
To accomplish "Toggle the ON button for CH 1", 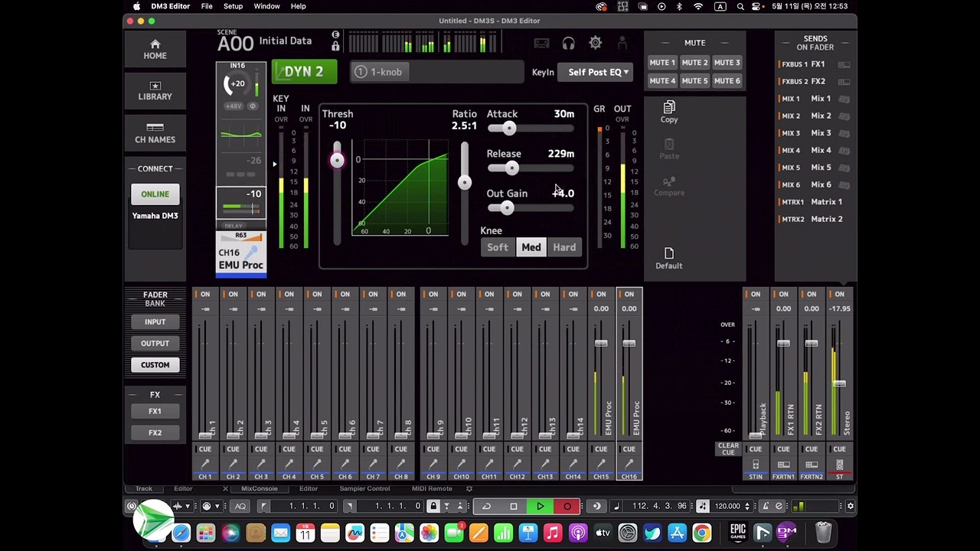I will 204,294.
